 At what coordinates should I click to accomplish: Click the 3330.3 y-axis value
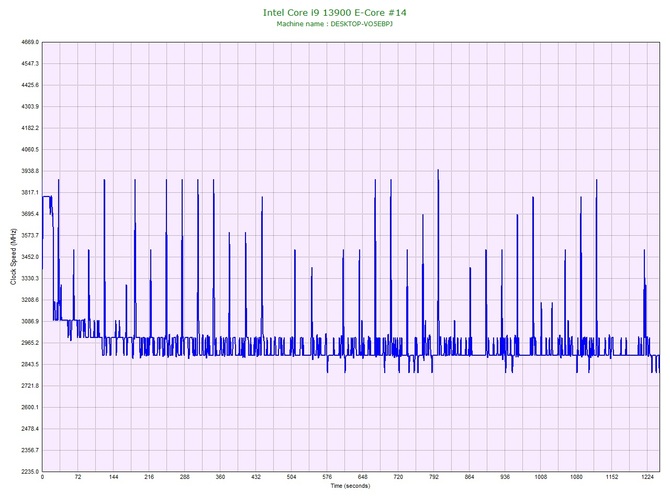pos(30,278)
